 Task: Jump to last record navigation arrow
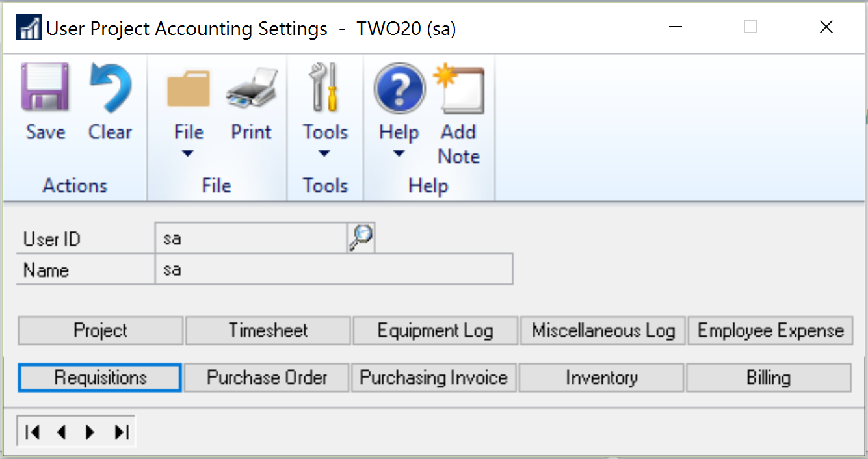tap(121, 432)
